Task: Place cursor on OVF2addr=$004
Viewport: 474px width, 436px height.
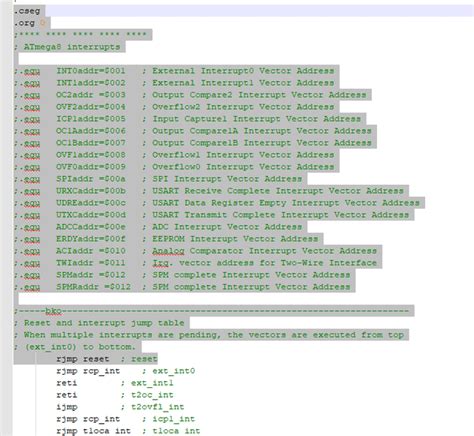Action: coord(91,107)
